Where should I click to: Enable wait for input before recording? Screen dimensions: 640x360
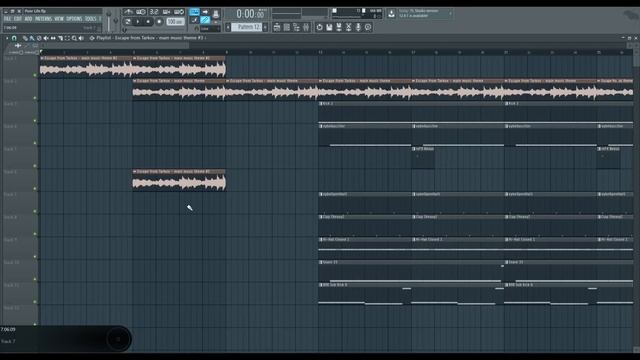click(x=141, y=12)
